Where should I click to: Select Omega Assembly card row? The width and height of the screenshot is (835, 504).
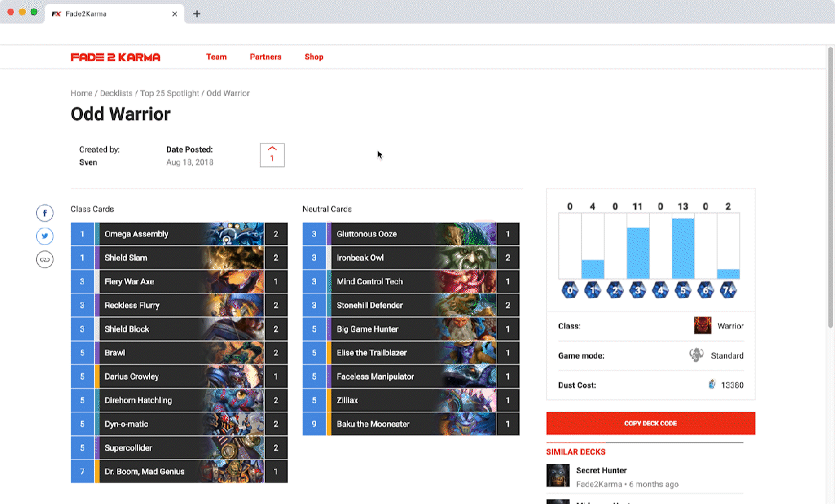(x=179, y=234)
